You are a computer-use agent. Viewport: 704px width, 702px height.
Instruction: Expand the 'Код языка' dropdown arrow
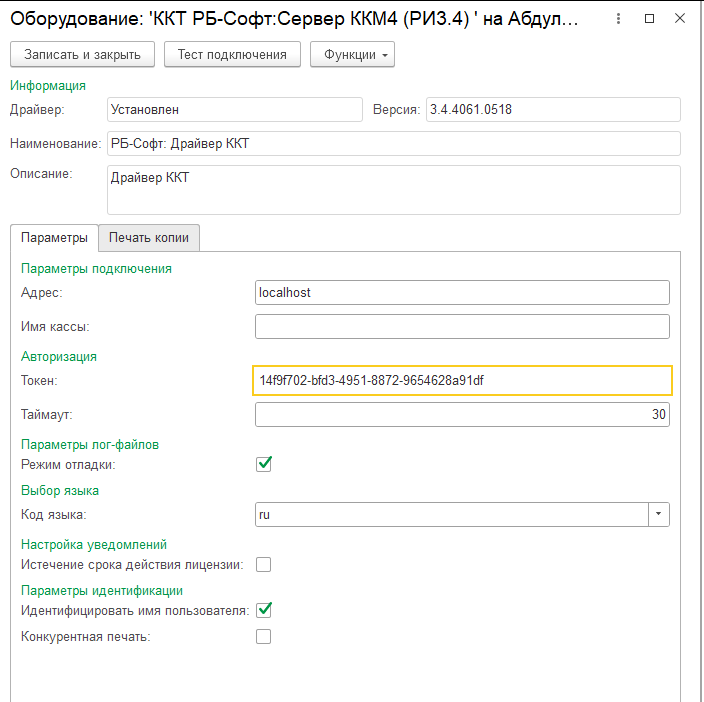[x=659, y=514]
